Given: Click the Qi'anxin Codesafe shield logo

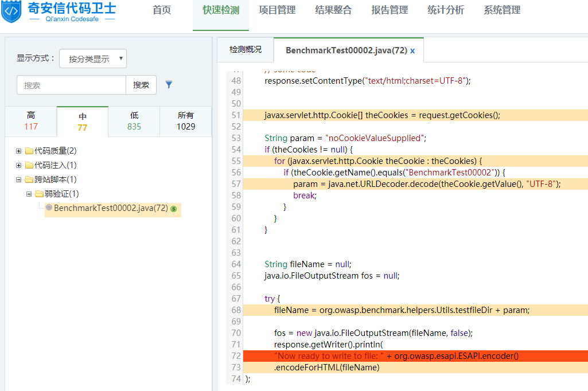Looking at the screenshot, I should coord(11,13).
